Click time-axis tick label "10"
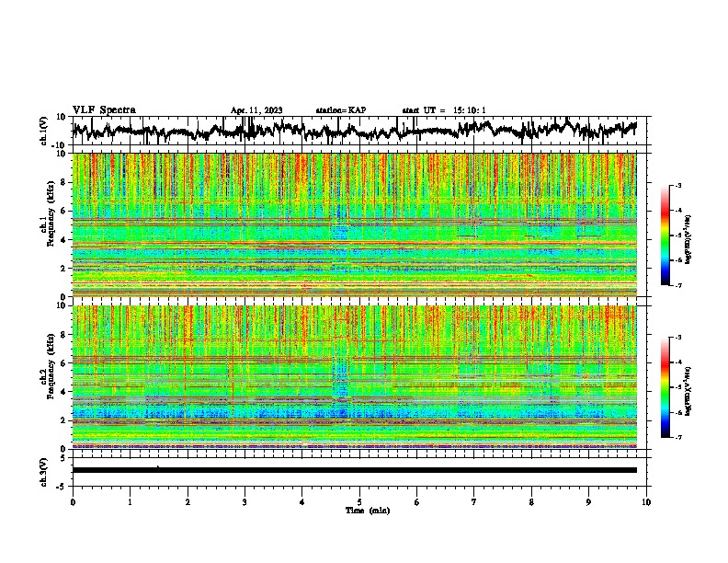The image size is (728, 563). pos(646,502)
